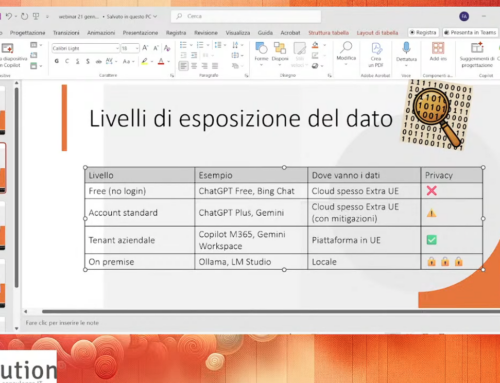Toggle bold (G) formatting
This screenshot has height=383, width=500.
[x=57, y=61]
